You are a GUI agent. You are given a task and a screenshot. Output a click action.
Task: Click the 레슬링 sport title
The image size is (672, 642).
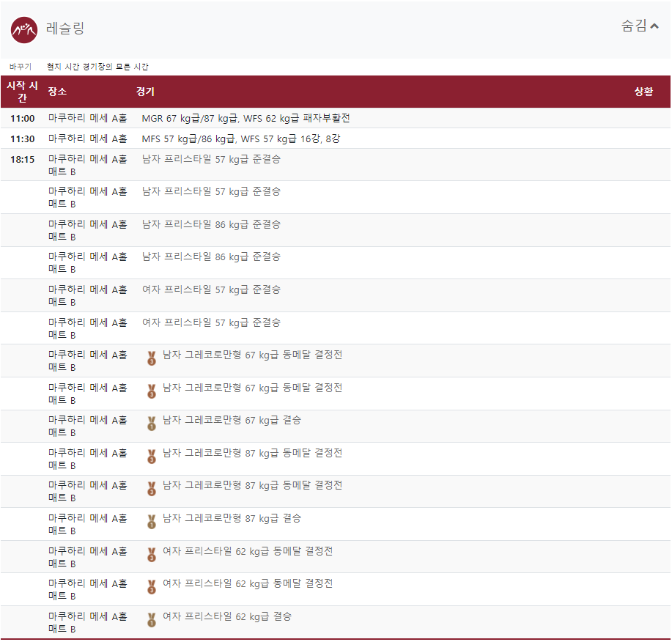tap(65, 29)
